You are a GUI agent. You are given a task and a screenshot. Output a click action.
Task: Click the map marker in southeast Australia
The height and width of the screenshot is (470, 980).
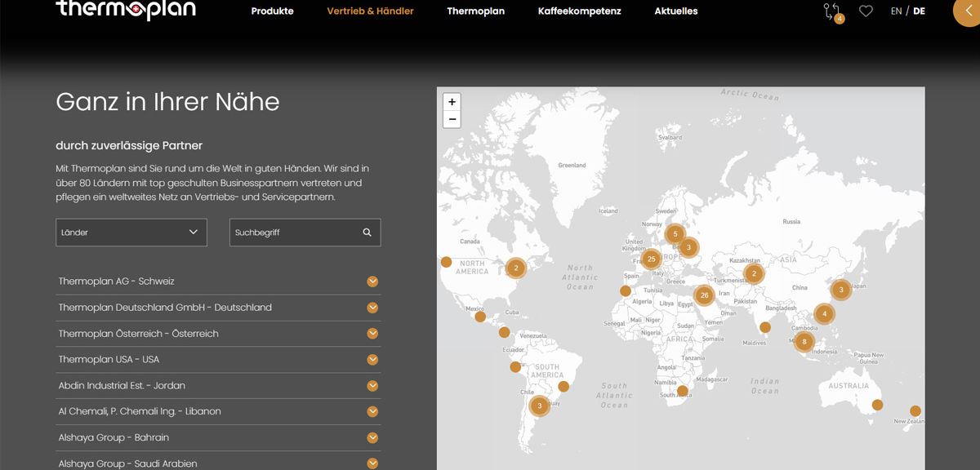click(x=877, y=405)
